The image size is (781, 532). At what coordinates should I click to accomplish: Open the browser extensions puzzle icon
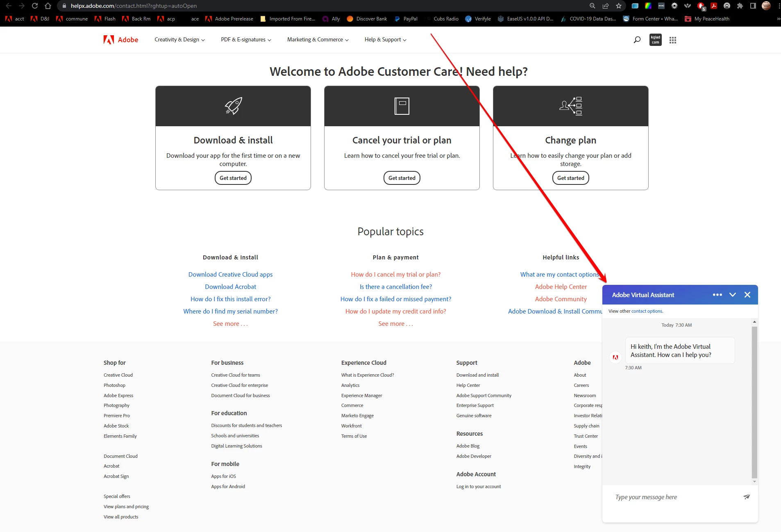tap(740, 6)
